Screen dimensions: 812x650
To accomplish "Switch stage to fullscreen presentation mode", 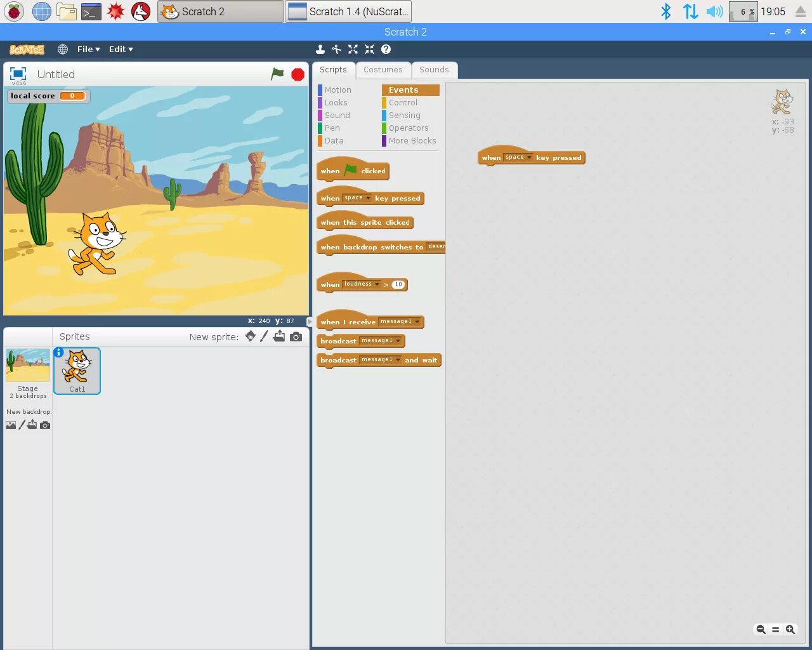I will [x=18, y=73].
